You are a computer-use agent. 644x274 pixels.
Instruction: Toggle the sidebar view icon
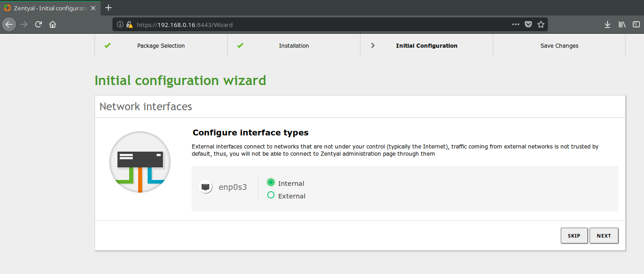[636, 24]
